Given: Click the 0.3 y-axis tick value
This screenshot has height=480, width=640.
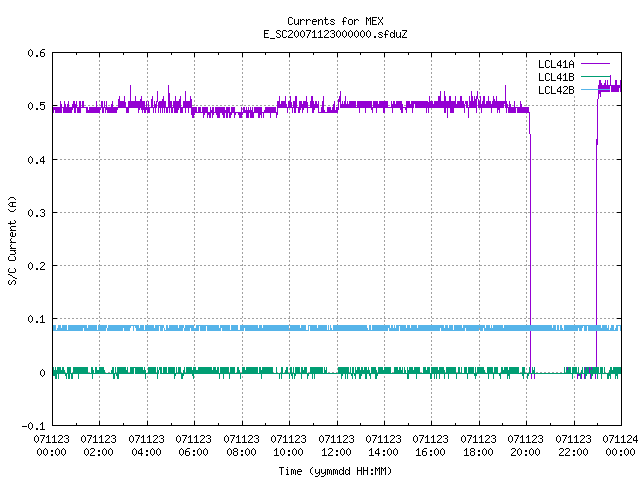Looking at the screenshot, I should (x=36, y=213).
